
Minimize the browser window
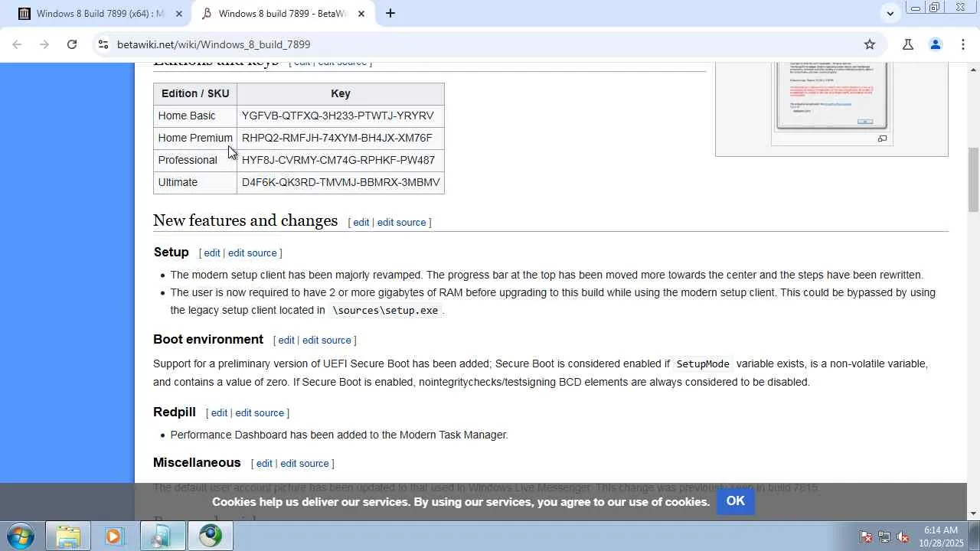point(915,8)
